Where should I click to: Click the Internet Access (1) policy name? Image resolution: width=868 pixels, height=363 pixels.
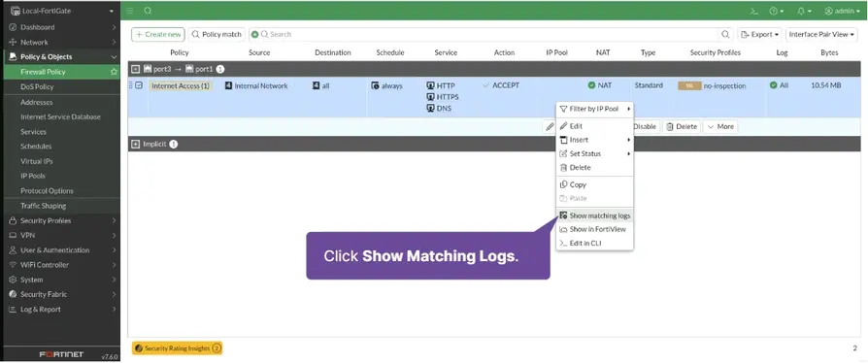point(181,86)
